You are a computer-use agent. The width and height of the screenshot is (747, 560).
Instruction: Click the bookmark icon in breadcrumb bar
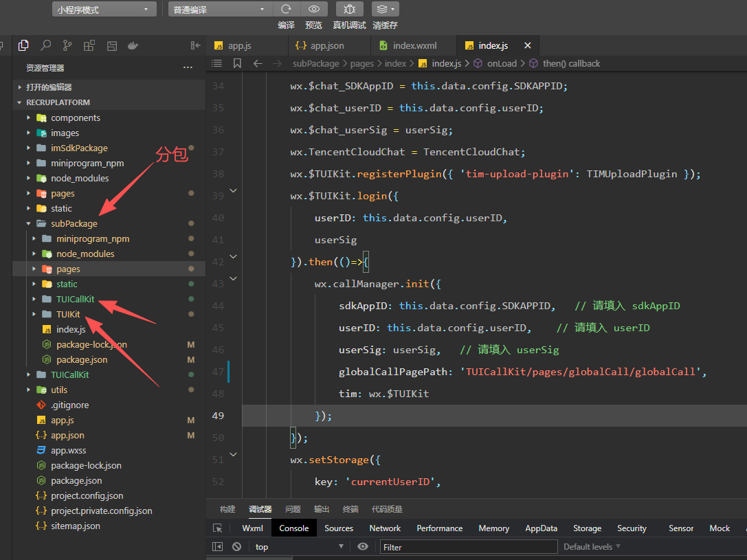(x=237, y=63)
